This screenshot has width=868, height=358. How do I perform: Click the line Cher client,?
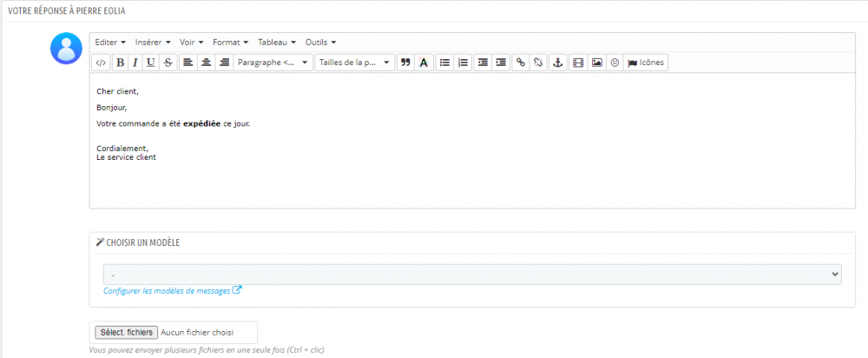coord(118,91)
